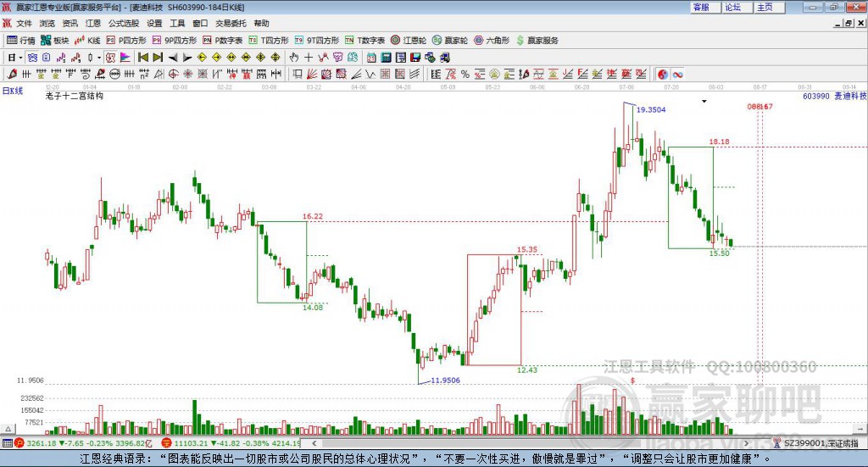The width and height of the screenshot is (868, 467).
Task: Open the 浏览 menu
Action: (47, 23)
